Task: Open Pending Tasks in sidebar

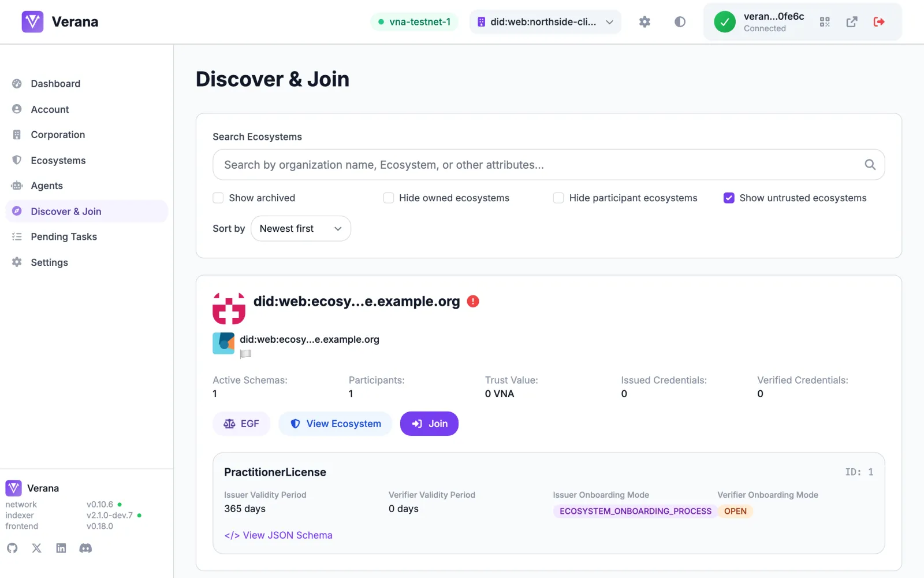Action: pos(87,236)
